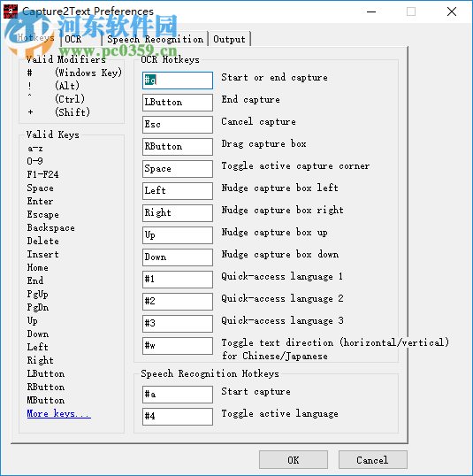The width and height of the screenshot is (473, 476).
Task: Click the 'PgDn' valid keys entry
Action: (38, 308)
